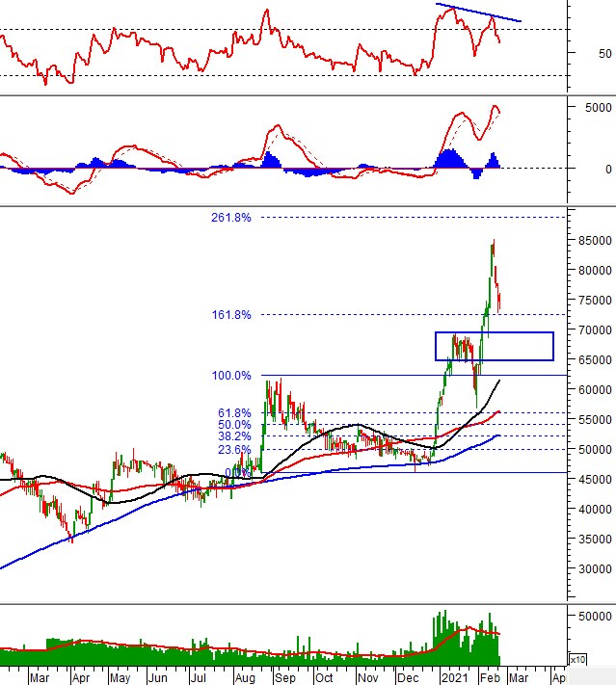Click the Aug month label

pos(245,678)
